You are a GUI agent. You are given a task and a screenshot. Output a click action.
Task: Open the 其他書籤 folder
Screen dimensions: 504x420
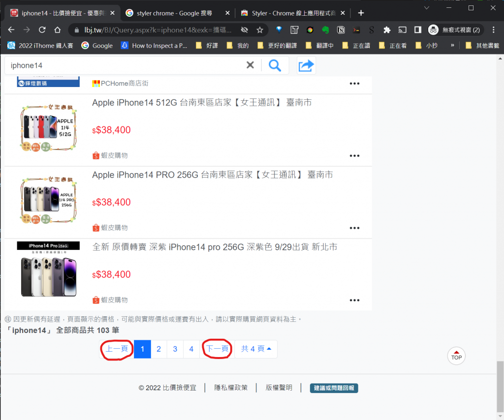pos(482,46)
